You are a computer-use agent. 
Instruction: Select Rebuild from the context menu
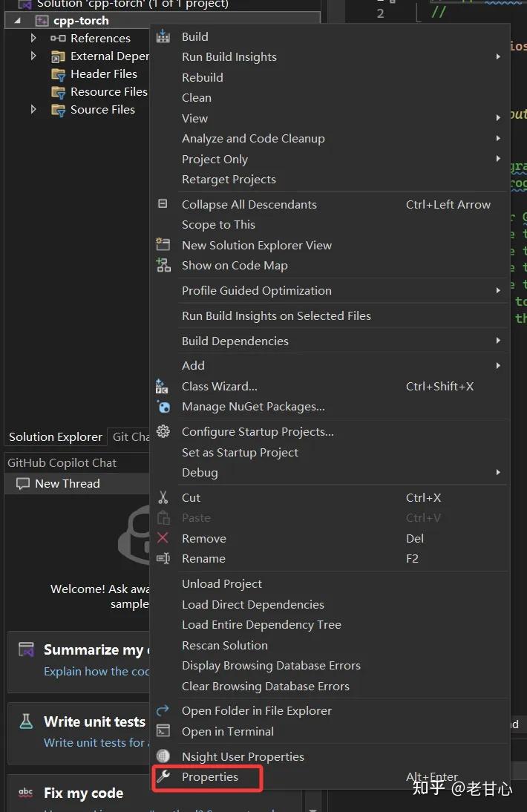click(x=202, y=77)
